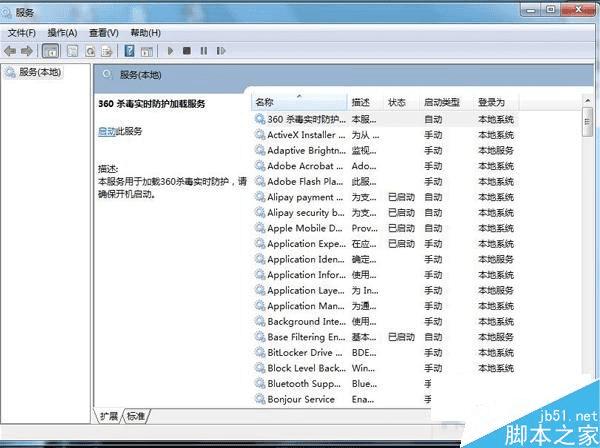The width and height of the screenshot is (600, 448).
Task: Click the Export List toolbar icon
Action: pos(107,51)
